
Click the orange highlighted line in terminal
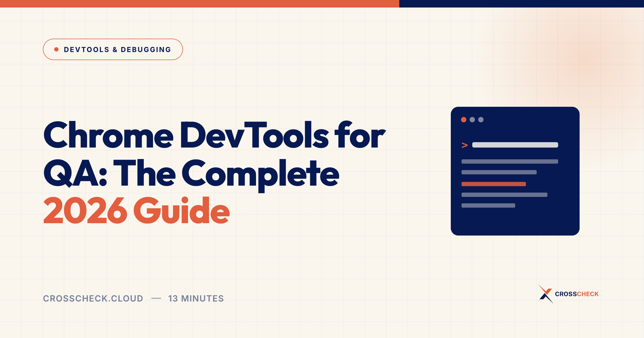pyautogui.click(x=494, y=184)
